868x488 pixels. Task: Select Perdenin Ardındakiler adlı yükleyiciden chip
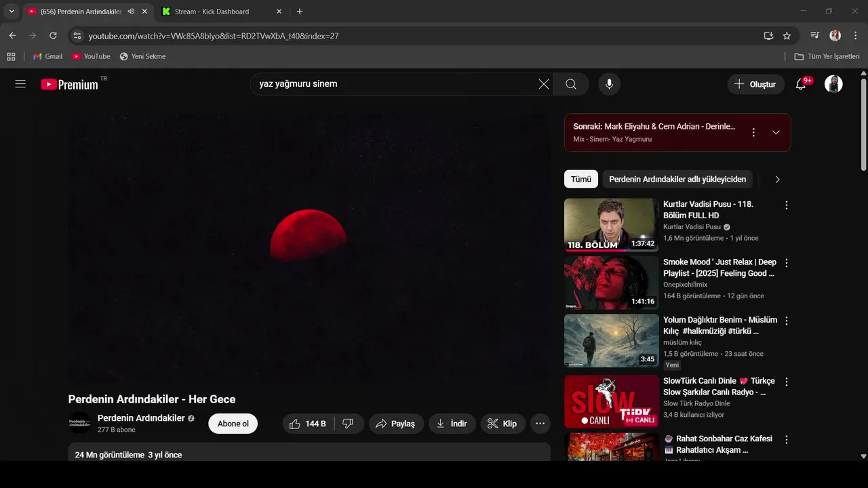[677, 180]
